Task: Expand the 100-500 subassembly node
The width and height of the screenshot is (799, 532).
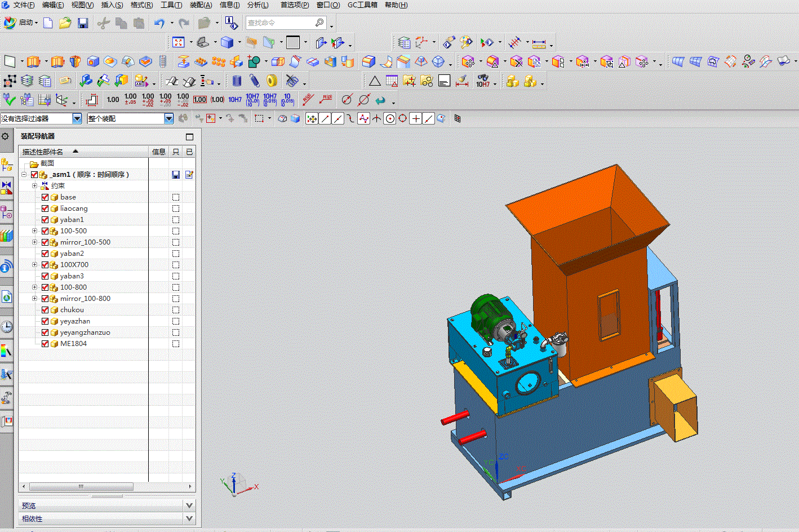Action: pos(35,231)
